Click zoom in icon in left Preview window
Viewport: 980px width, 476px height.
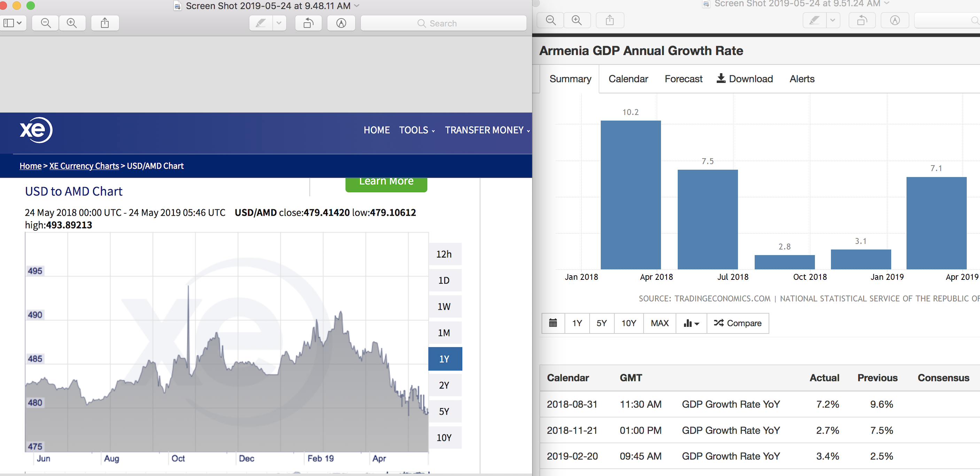pos(72,23)
